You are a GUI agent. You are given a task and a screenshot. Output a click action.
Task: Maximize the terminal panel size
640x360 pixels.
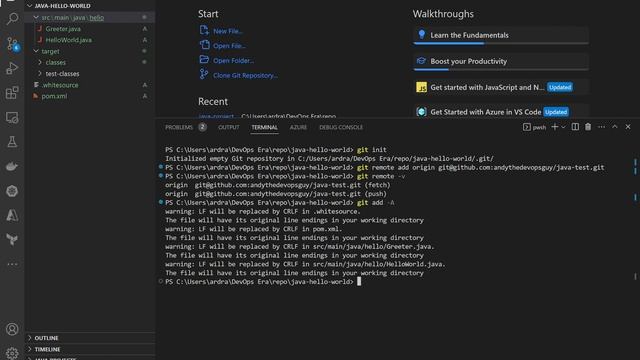point(615,127)
